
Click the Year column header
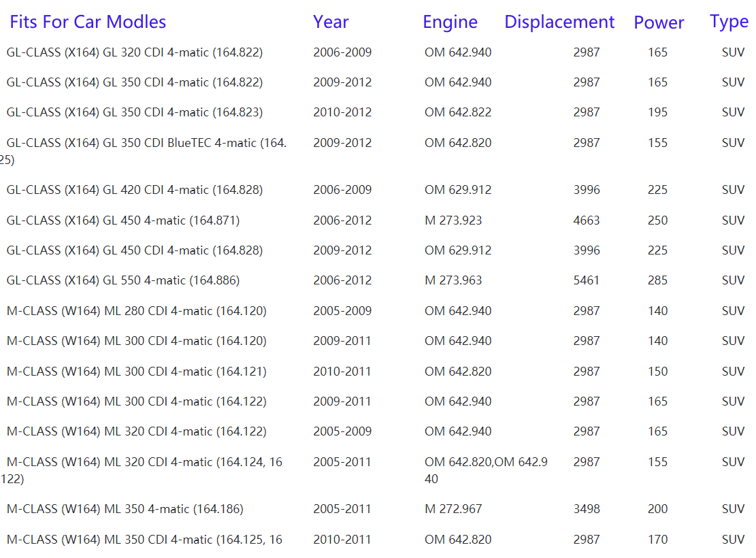click(x=331, y=22)
